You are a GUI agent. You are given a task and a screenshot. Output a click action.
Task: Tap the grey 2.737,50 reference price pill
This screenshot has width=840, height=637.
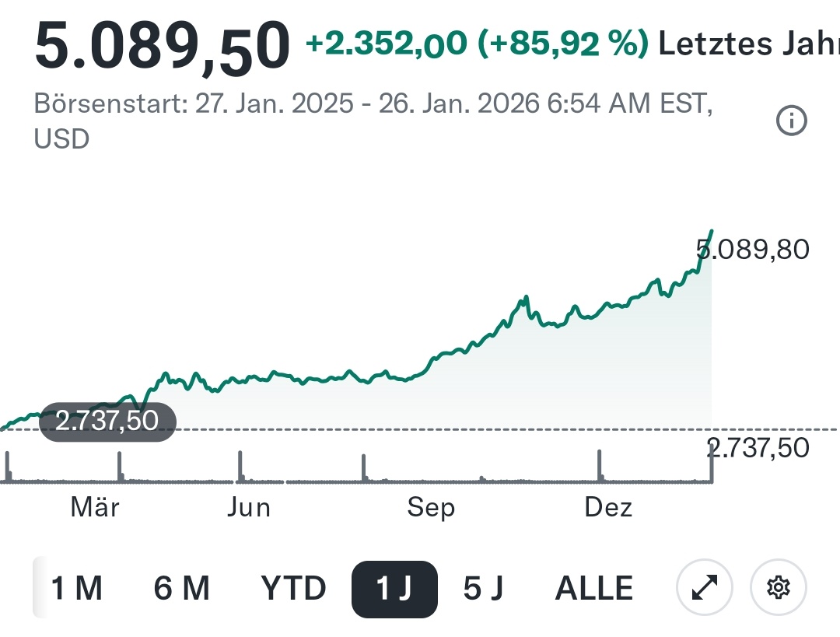click(107, 421)
